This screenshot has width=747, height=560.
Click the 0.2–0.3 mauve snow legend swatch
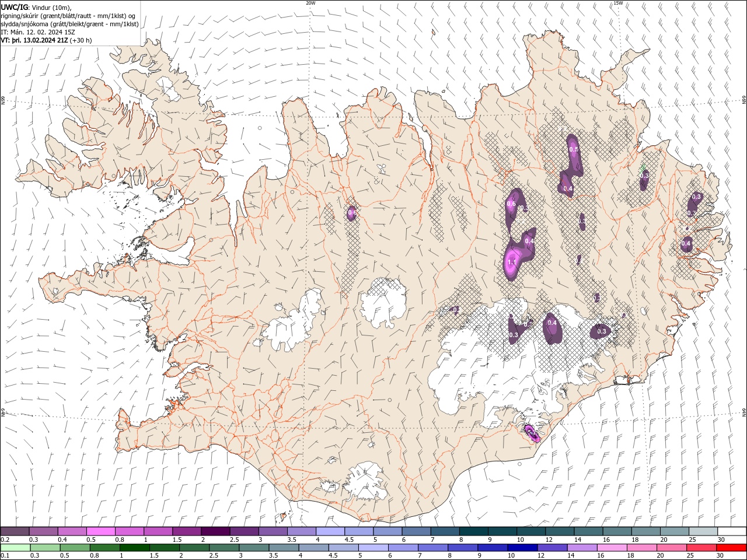(x=15, y=531)
